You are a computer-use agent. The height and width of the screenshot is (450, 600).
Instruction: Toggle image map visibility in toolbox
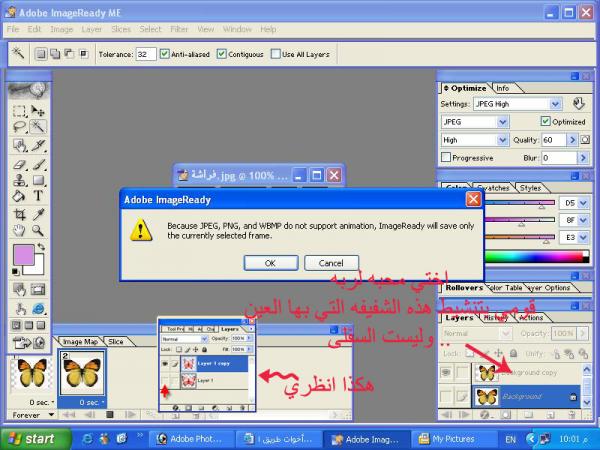coord(20,289)
